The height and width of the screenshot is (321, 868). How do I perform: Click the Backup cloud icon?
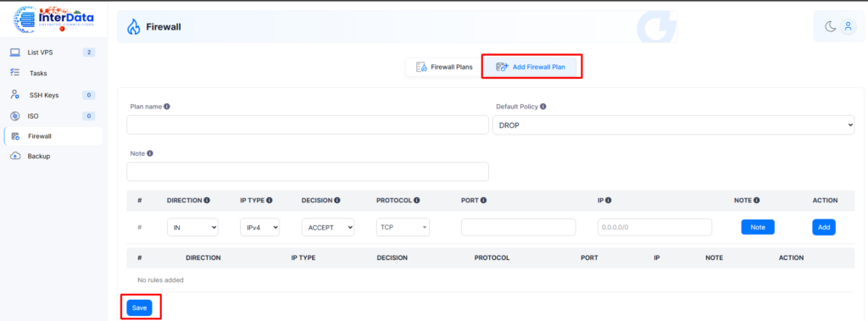coord(15,156)
